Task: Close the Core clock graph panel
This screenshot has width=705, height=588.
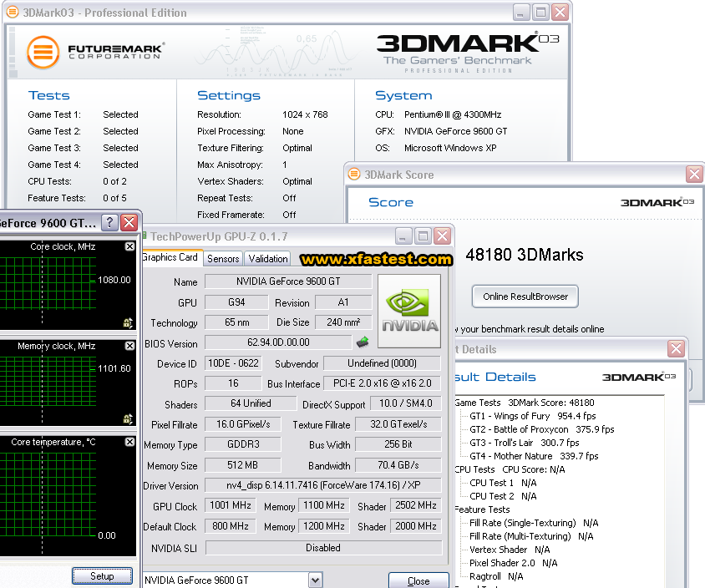Action: click(129, 246)
